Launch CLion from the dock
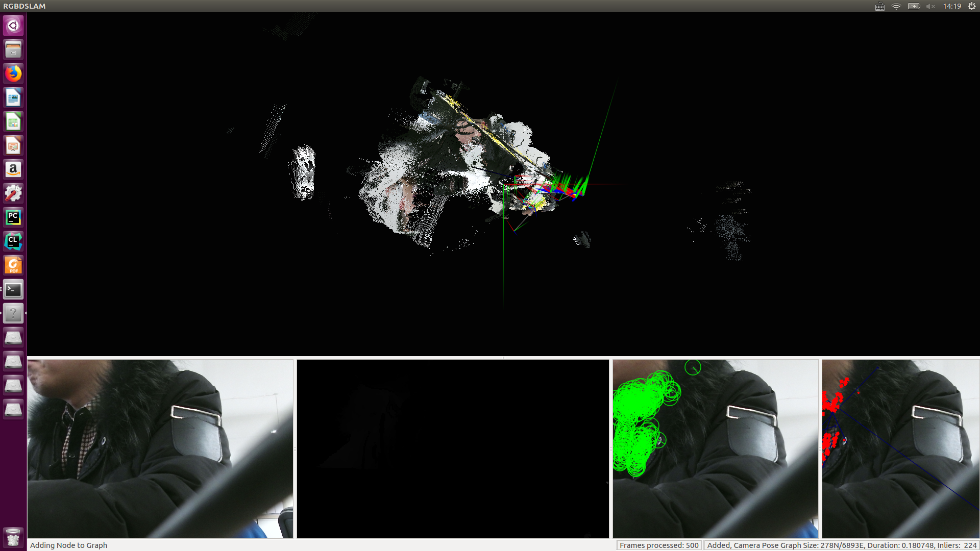 click(x=13, y=241)
